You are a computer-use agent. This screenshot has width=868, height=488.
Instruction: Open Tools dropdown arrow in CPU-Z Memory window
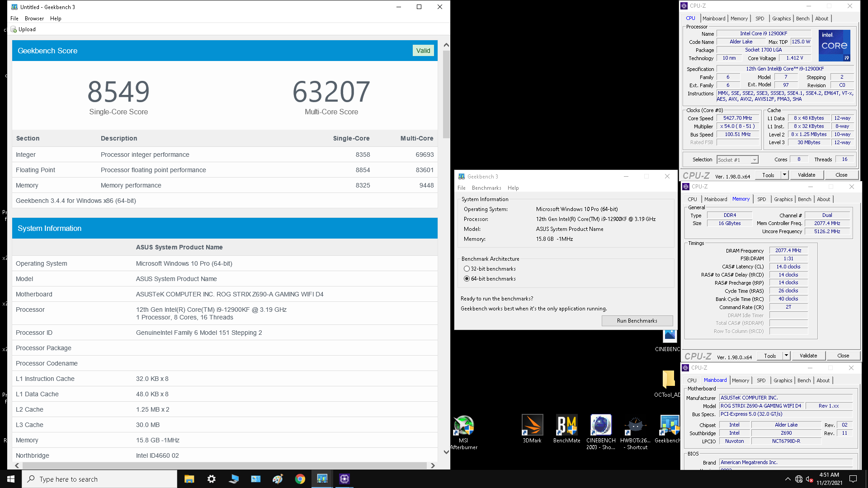pos(786,356)
